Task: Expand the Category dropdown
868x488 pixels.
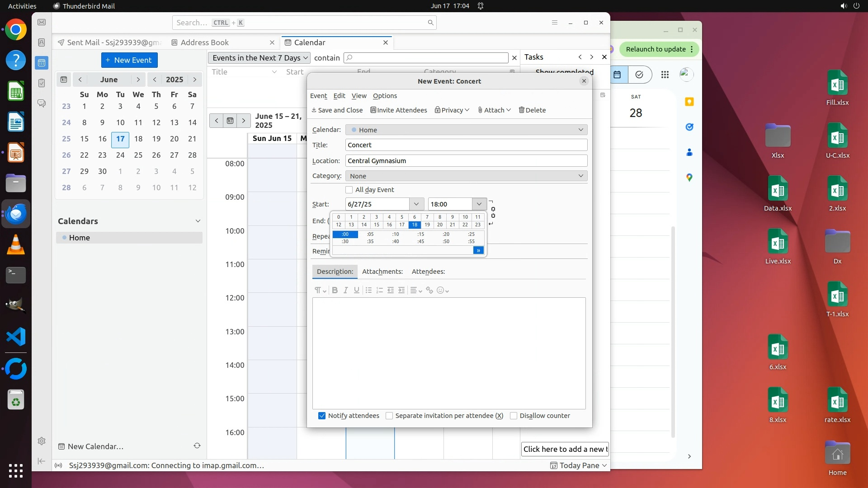Action: tap(466, 176)
